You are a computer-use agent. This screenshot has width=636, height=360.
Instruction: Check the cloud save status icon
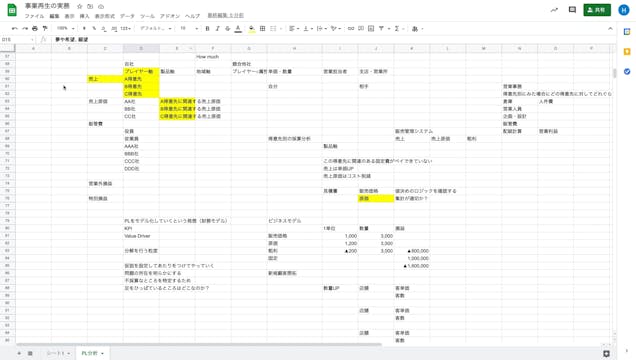[x=101, y=6]
